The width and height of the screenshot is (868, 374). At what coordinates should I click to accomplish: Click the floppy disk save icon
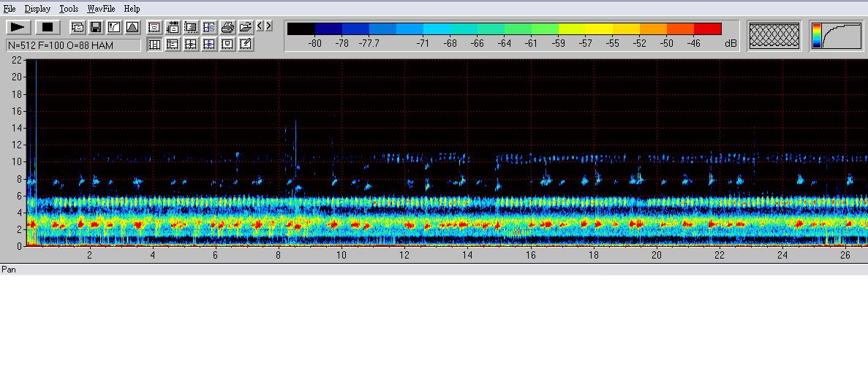(x=96, y=28)
